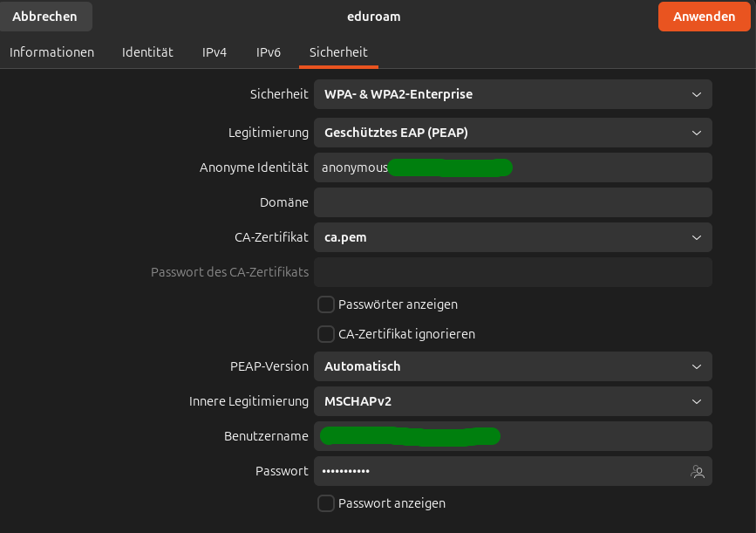Viewport: 756px width, 533px height.
Task: Select the IPv6 tab
Action: pos(268,52)
